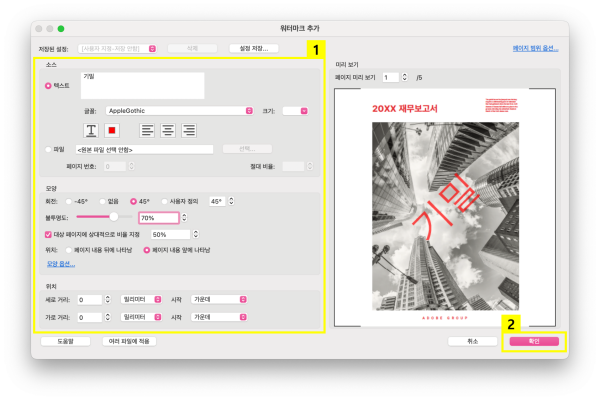The image size is (600, 400).
Task: Choose 45° rotation radio button
Action: (x=133, y=201)
